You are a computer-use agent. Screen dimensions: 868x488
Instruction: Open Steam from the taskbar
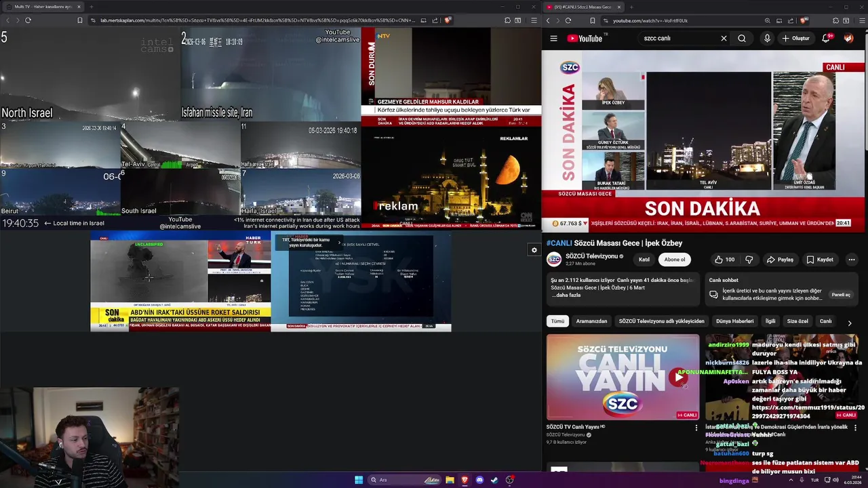coord(494,480)
